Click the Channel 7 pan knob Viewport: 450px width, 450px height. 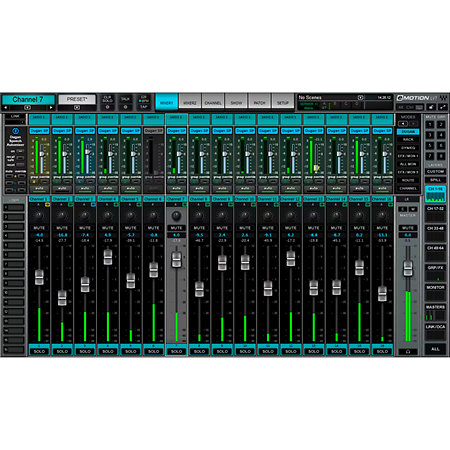click(x=176, y=216)
